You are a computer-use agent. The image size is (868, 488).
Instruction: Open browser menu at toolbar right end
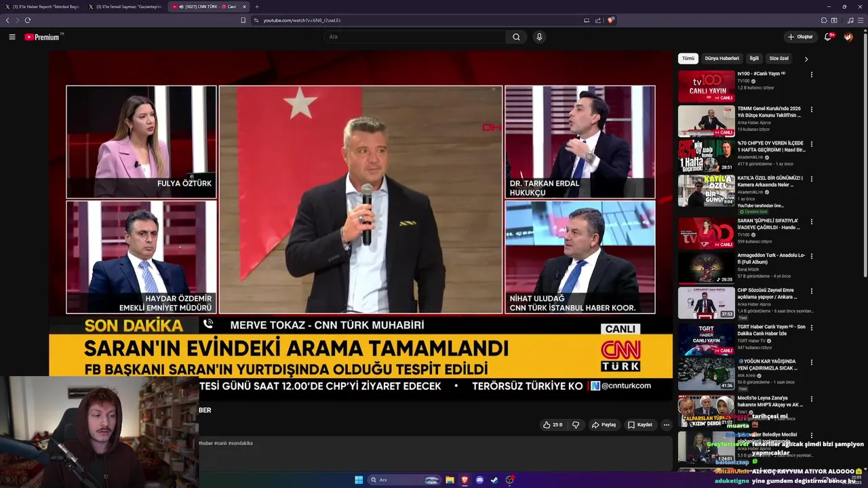coord(861,20)
